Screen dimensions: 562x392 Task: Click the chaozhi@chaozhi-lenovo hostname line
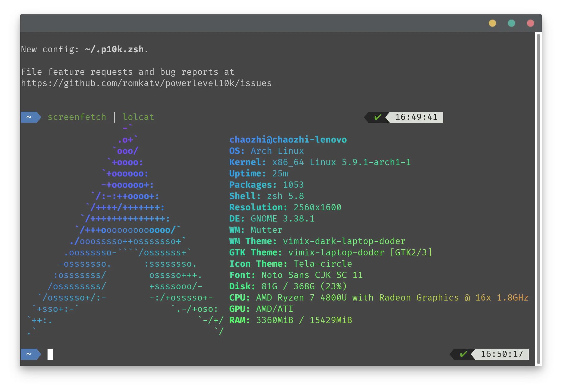point(288,140)
